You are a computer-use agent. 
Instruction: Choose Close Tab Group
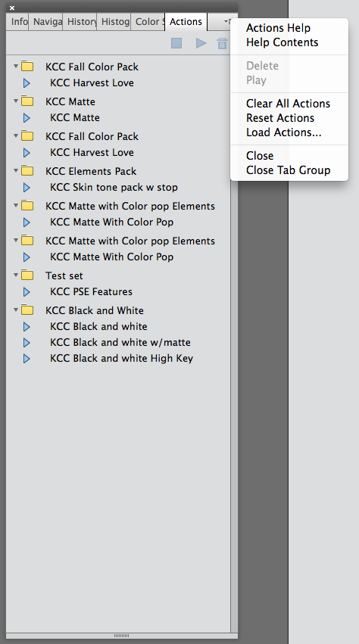(289, 170)
